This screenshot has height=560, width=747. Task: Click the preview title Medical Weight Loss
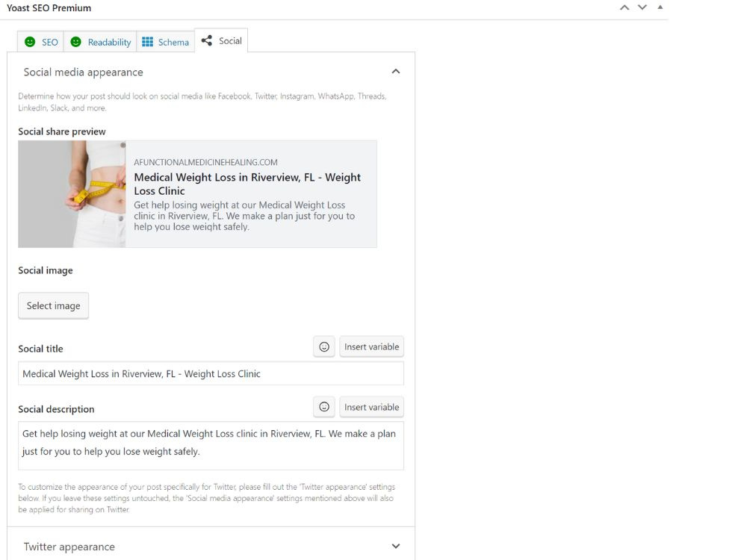(x=247, y=184)
